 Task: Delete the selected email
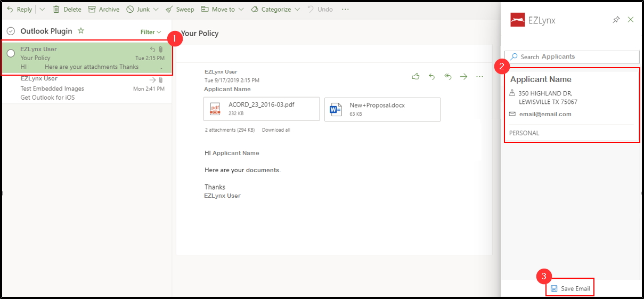pyautogui.click(x=67, y=9)
